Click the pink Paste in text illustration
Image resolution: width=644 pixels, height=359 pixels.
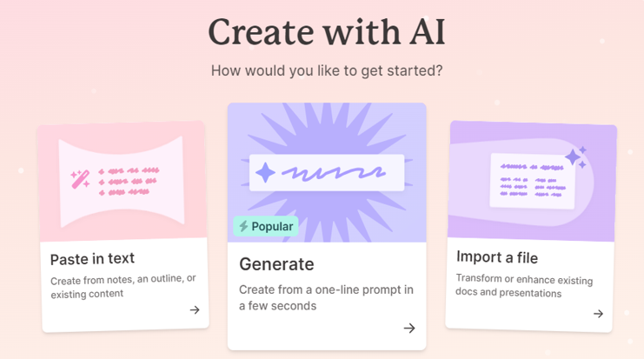point(123,181)
